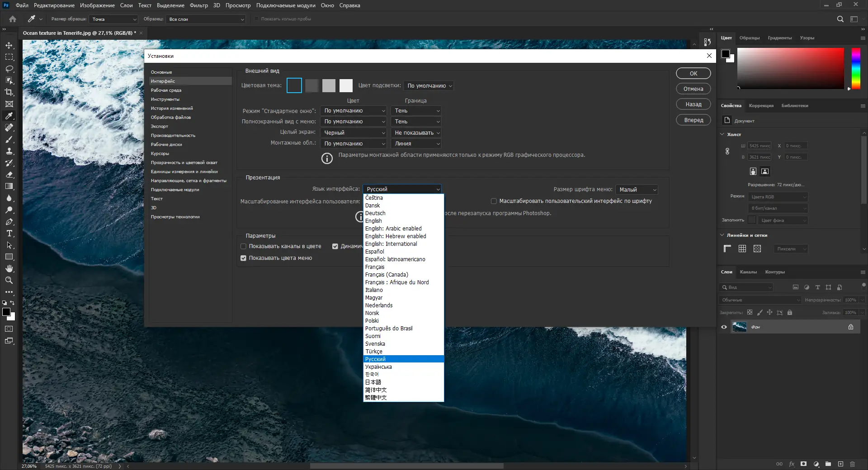Viewport: 868px width, 470px height.
Task: Enable Показывать каналы в цвете checkbox
Action: [244, 246]
